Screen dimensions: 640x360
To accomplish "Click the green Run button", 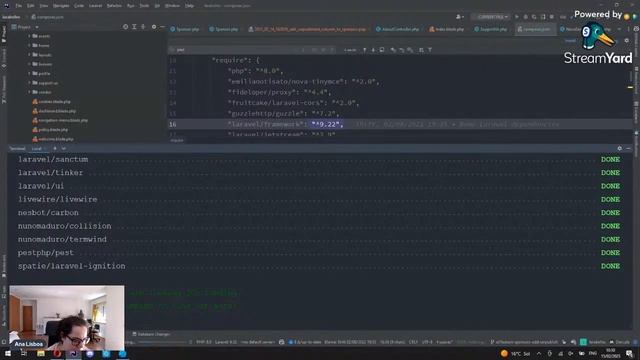I will pyautogui.click(x=517, y=17).
